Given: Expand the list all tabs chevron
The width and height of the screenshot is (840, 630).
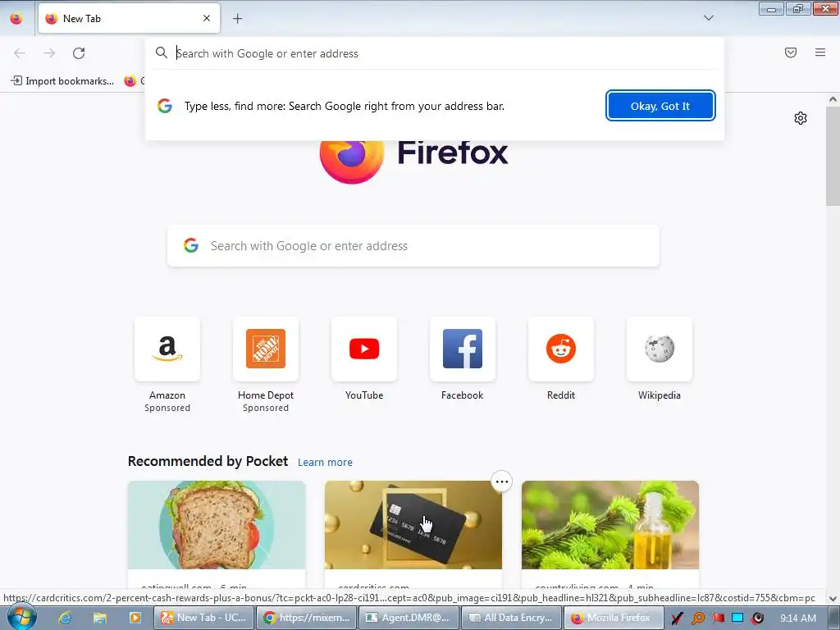Looking at the screenshot, I should point(708,18).
